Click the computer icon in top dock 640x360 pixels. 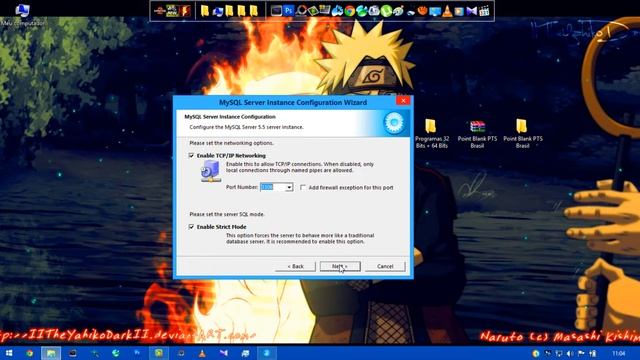point(218,11)
